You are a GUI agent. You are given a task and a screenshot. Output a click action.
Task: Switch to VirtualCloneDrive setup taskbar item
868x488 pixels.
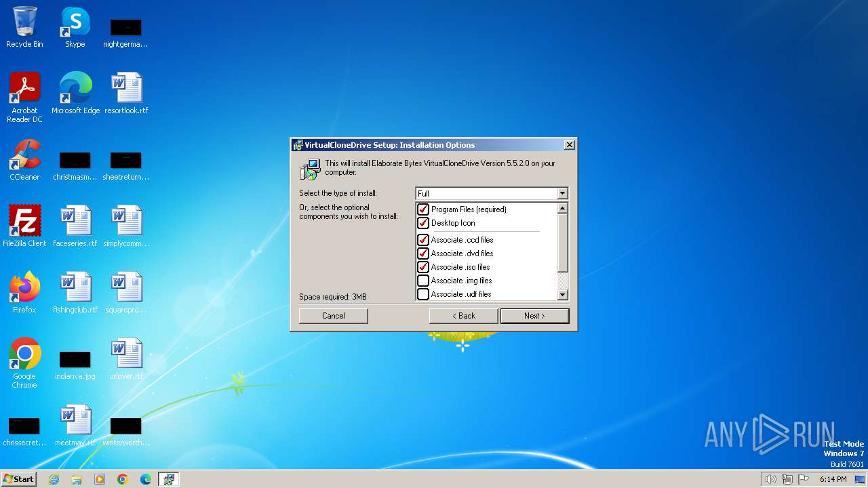169,479
